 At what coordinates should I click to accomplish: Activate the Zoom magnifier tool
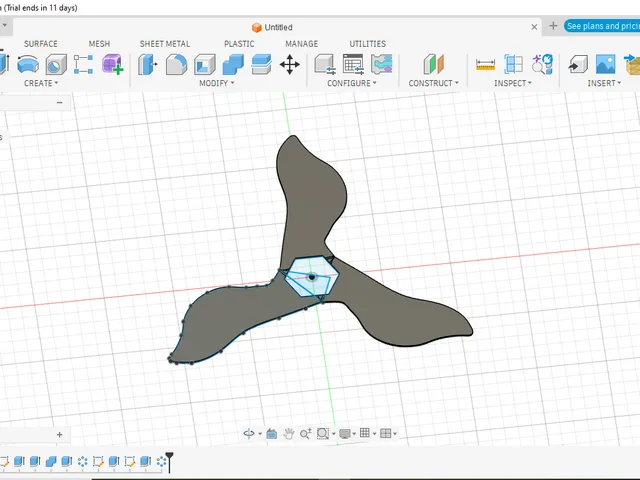pyautogui.click(x=305, y=433)
